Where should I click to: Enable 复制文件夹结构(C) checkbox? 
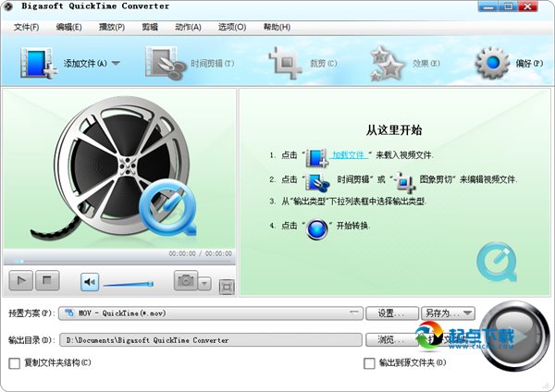pos(14,363)
